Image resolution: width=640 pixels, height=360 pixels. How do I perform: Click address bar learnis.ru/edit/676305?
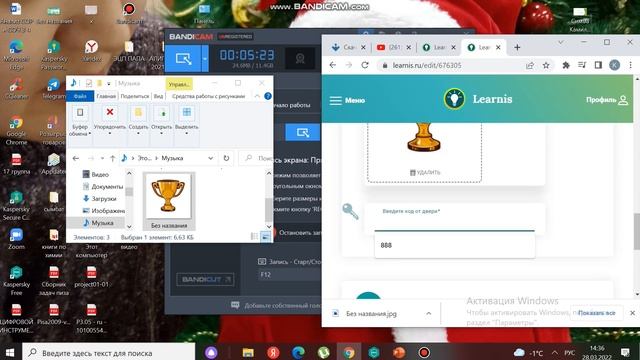click(x=427, y=65)
